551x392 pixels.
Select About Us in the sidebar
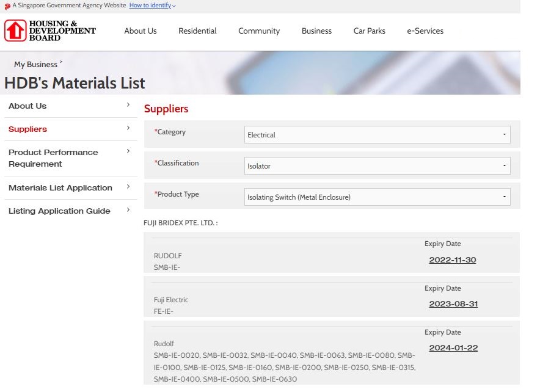coord(27,106)
